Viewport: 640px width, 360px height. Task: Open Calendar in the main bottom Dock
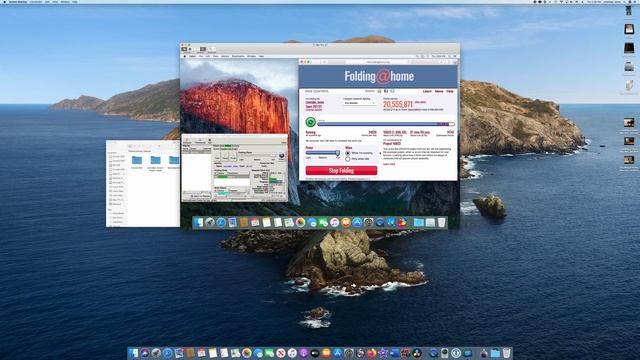(201, 353)
